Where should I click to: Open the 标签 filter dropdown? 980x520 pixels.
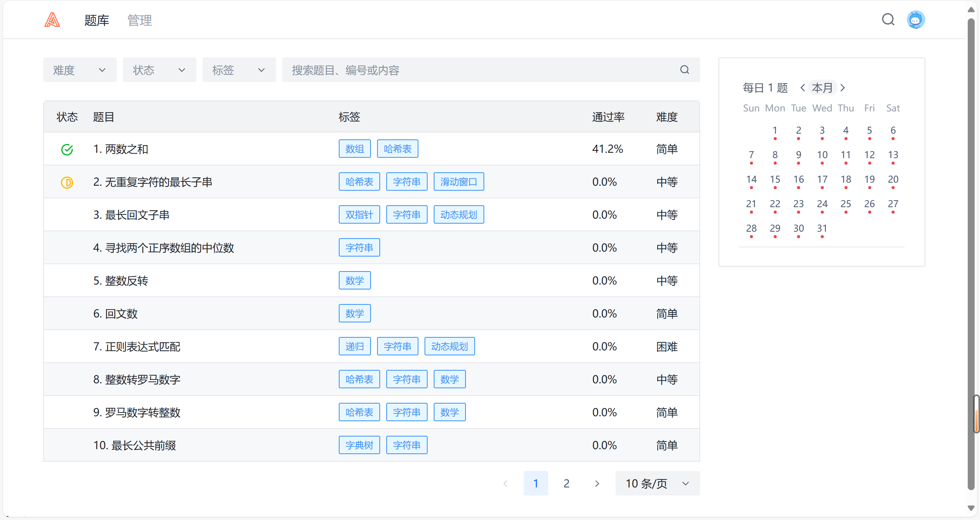pyautogui.click(x=239, y=70)
